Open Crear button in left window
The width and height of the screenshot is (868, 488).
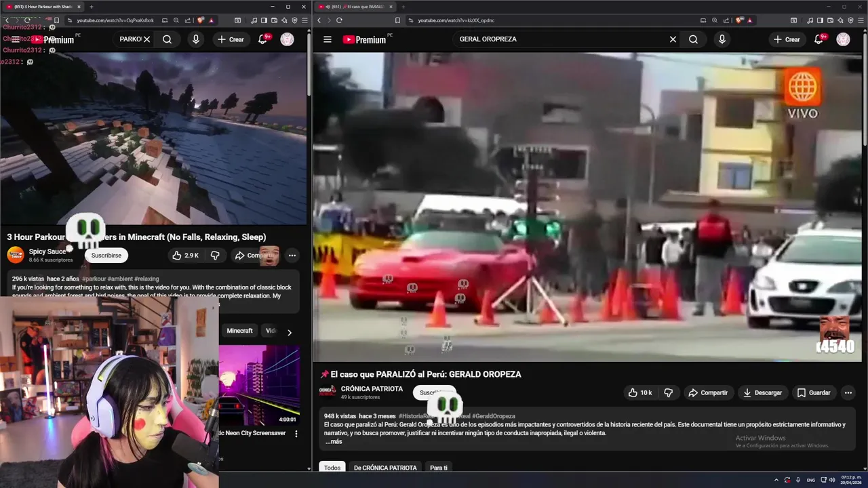coord(231,39)
